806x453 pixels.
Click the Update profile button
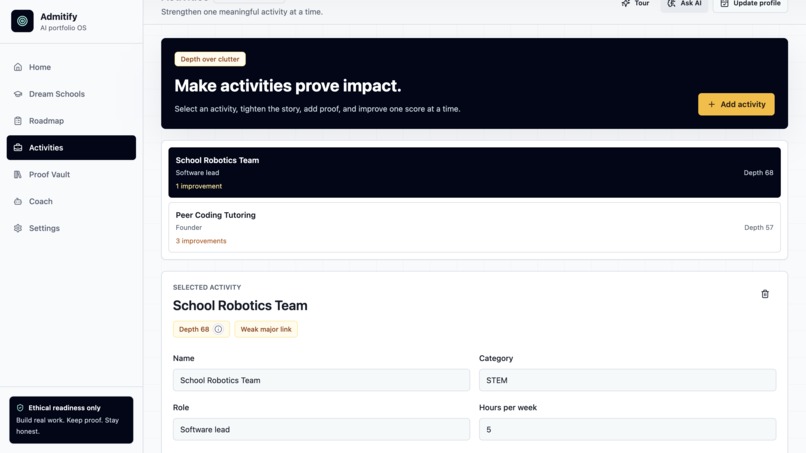(x=750, y=4)
